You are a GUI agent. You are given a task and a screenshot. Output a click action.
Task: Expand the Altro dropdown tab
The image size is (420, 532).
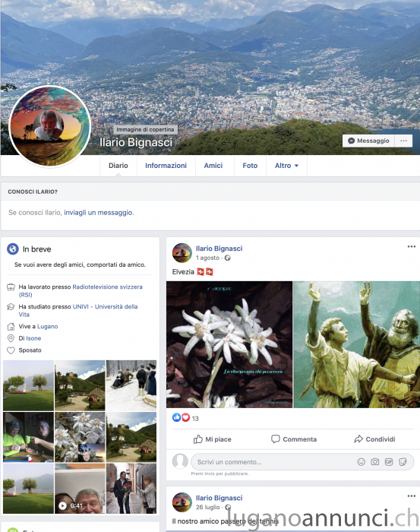coord(286,166)
